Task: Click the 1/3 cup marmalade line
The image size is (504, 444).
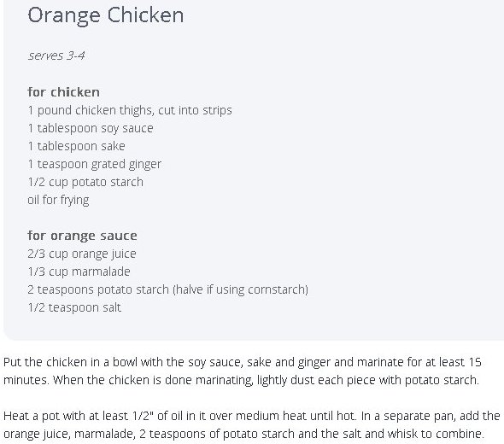Action: pyautogui.click(x=79, y=272)
